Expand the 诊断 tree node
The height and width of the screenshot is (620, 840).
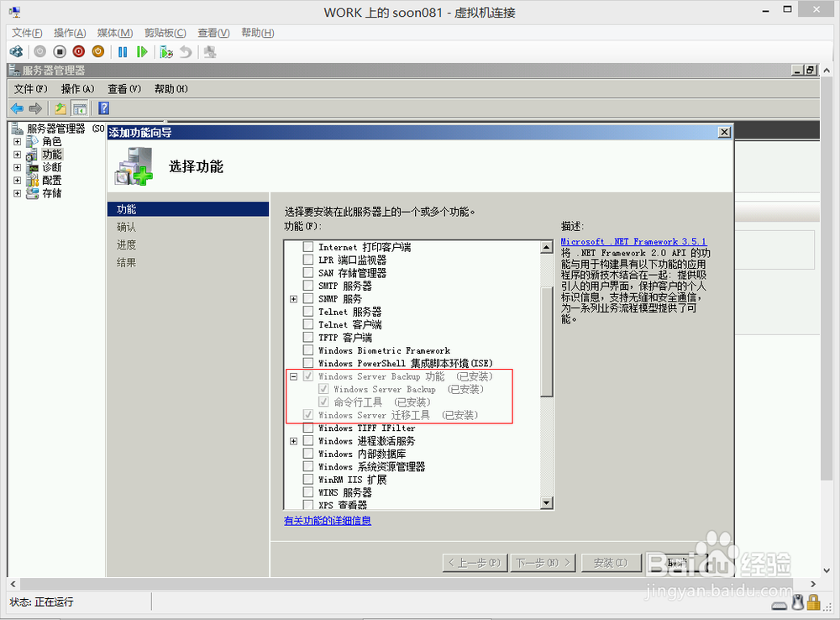click(17, 167)
